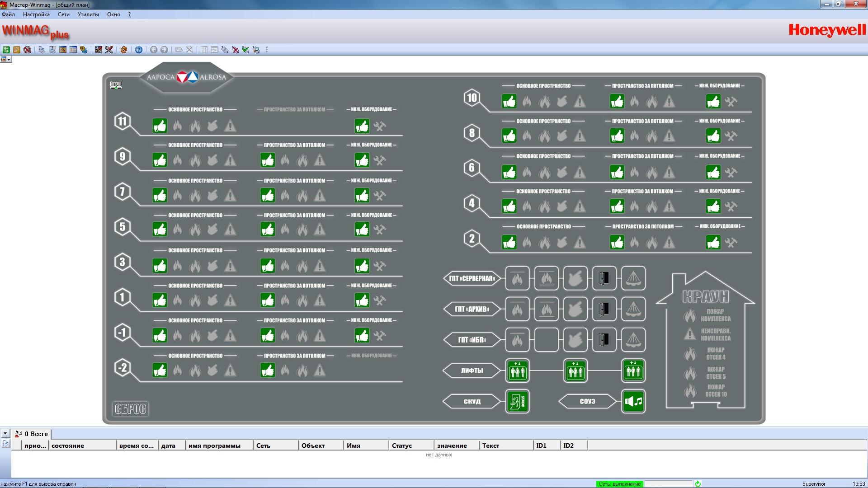Click the green arrows icon in toolbar

pos(6,50)
